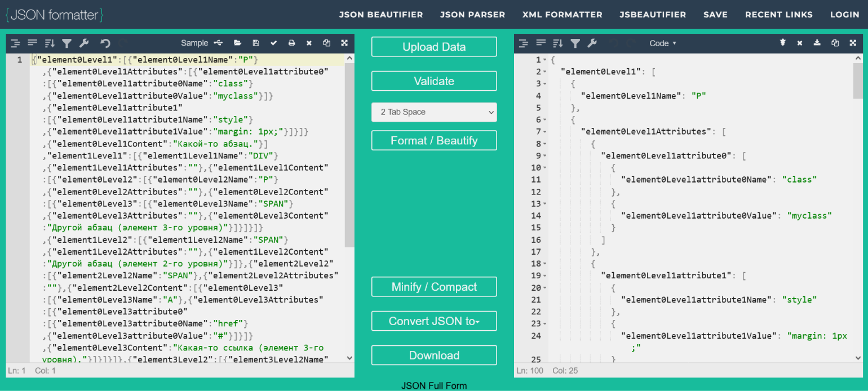The image size is (868, 391).
Task: Click the format icon in left editor toolbar
Action: (x=15, y=43)
